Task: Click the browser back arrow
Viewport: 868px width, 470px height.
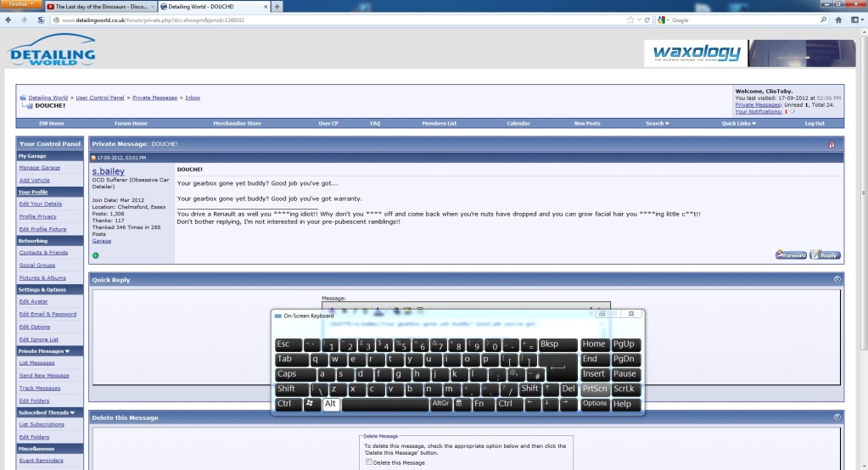Action: [x=10, y=20]
